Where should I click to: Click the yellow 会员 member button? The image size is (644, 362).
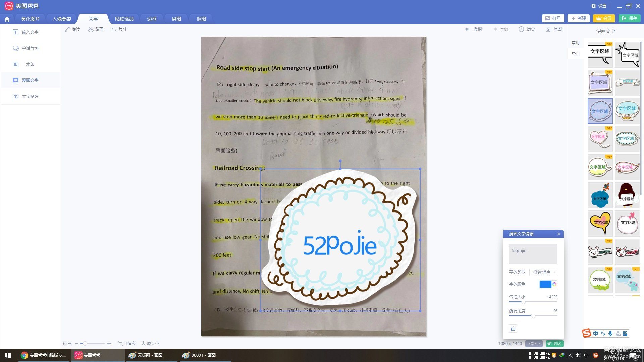604,18
